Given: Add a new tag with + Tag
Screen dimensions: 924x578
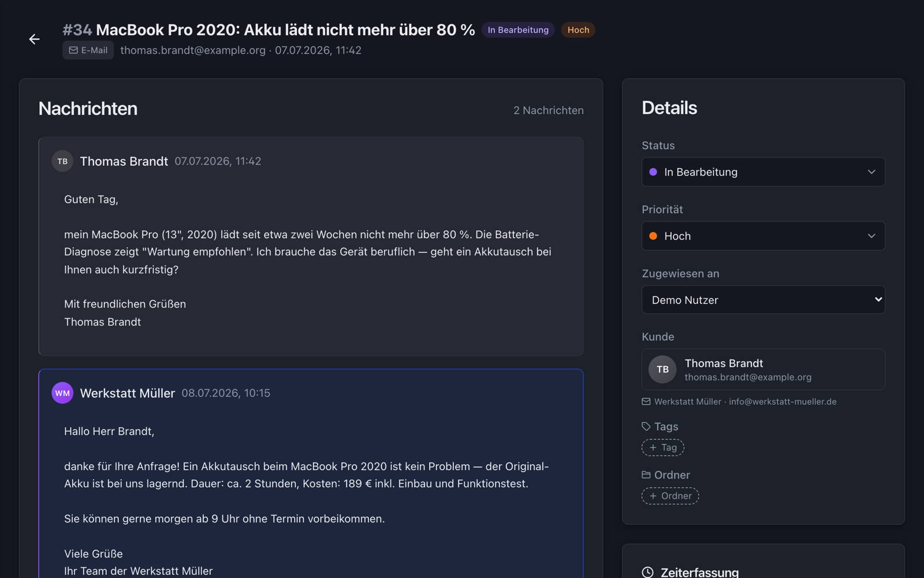Looking at the screenshot, I should pyautogui.click(x=663, y=447).
